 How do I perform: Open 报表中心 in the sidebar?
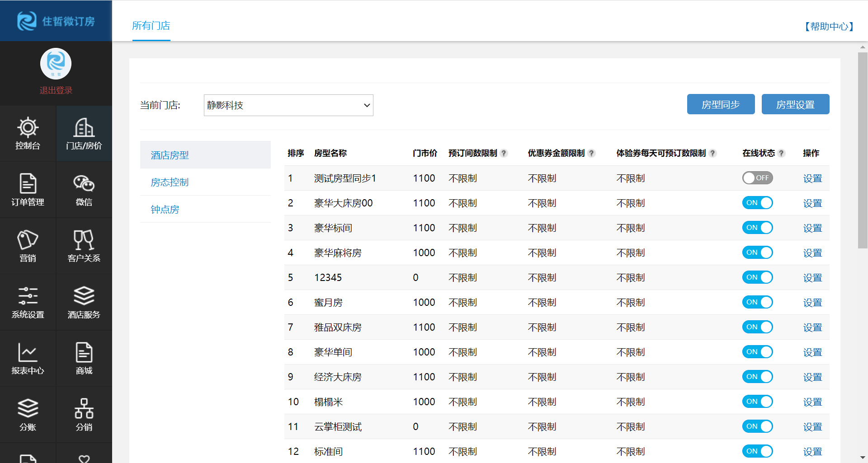pos(28,359)
